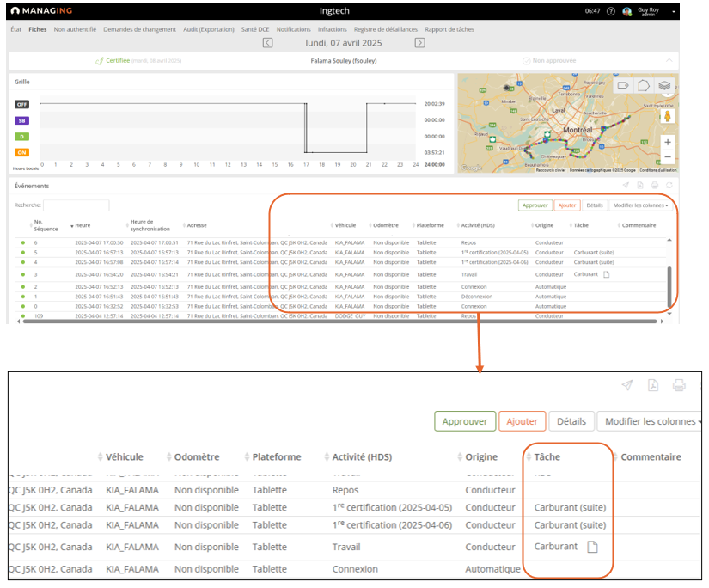Viewport: 709px width, 588px height.
Task: Open the map layers icon
Action: coord(664,86)
